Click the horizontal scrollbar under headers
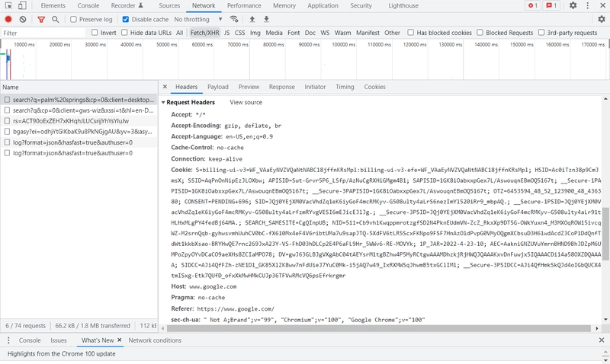 point(378,328)
